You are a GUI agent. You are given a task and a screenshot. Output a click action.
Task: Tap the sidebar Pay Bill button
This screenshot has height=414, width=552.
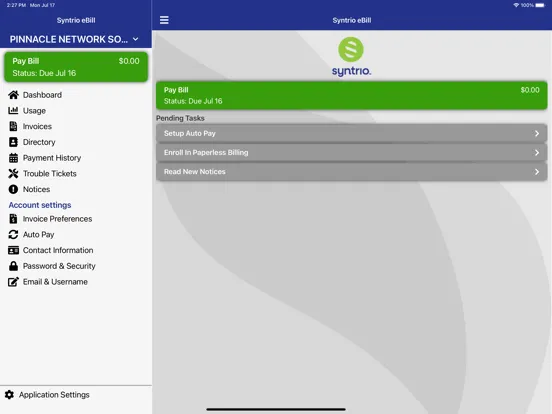(76, 67)
